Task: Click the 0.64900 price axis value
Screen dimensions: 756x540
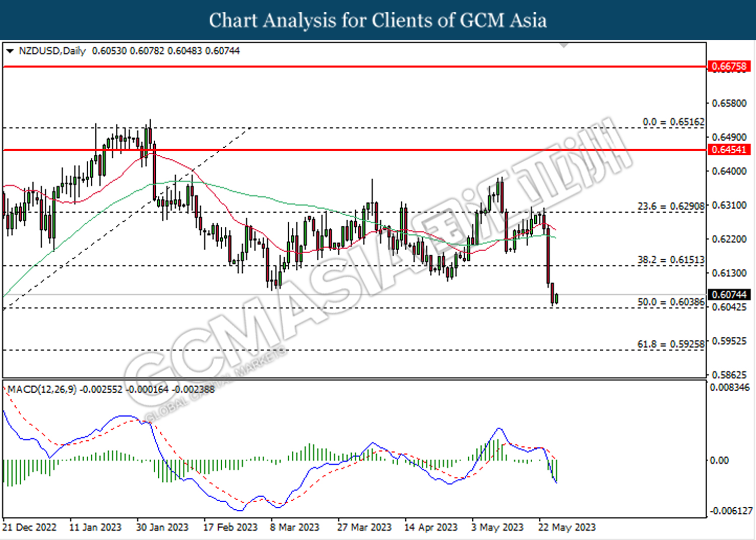Action: point(729,137)
